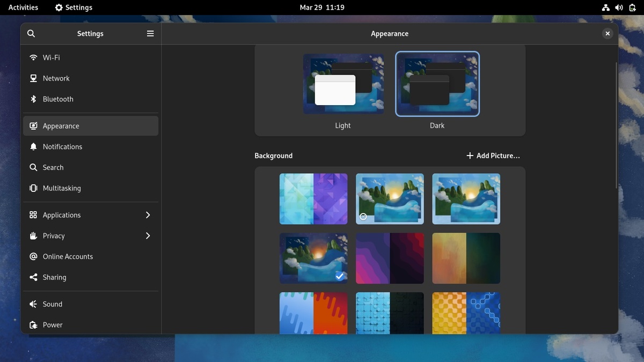Viewport: 644px width, 362px height.
Task: Expand the Privacy section
Action: [148, 235]
